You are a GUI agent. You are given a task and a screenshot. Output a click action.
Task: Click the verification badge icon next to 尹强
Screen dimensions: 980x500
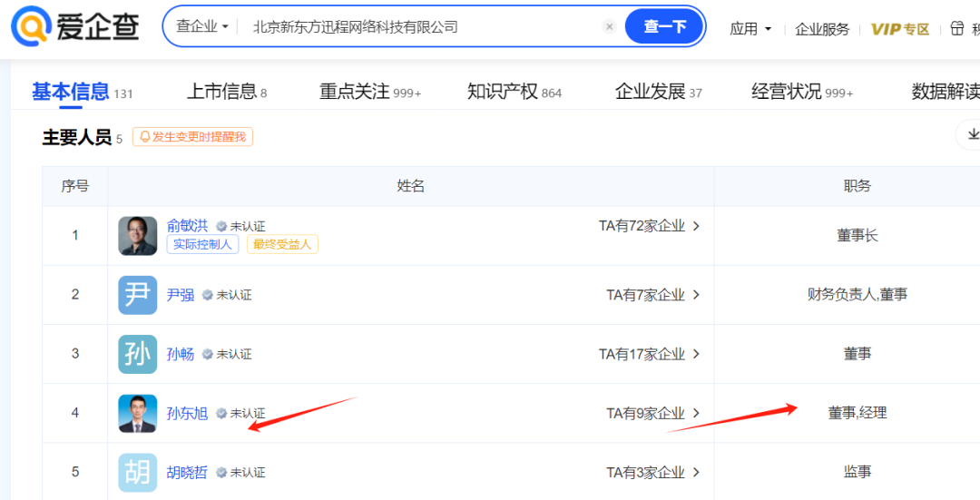208,295
